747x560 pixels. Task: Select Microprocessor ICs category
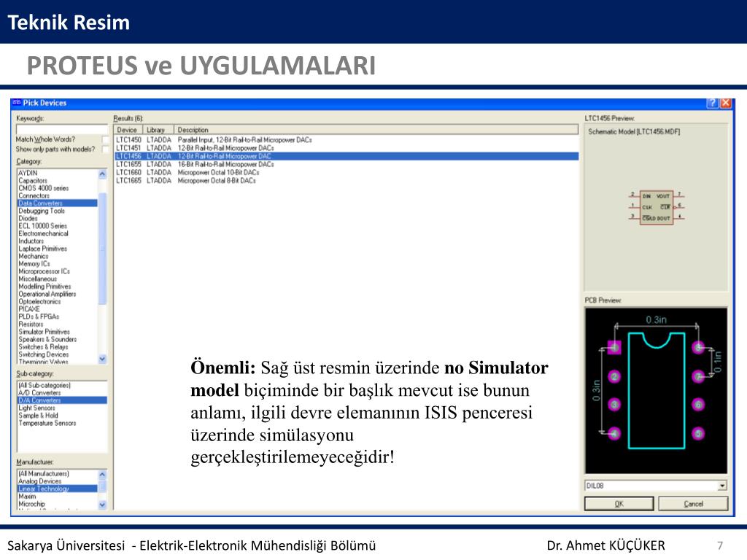click(x=57, y=271)
